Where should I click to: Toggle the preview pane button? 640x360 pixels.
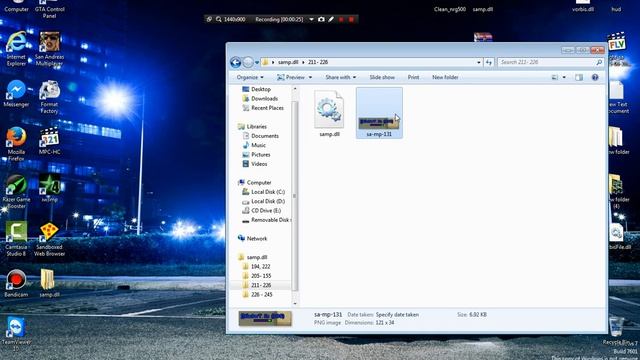[x=579, y=77]
